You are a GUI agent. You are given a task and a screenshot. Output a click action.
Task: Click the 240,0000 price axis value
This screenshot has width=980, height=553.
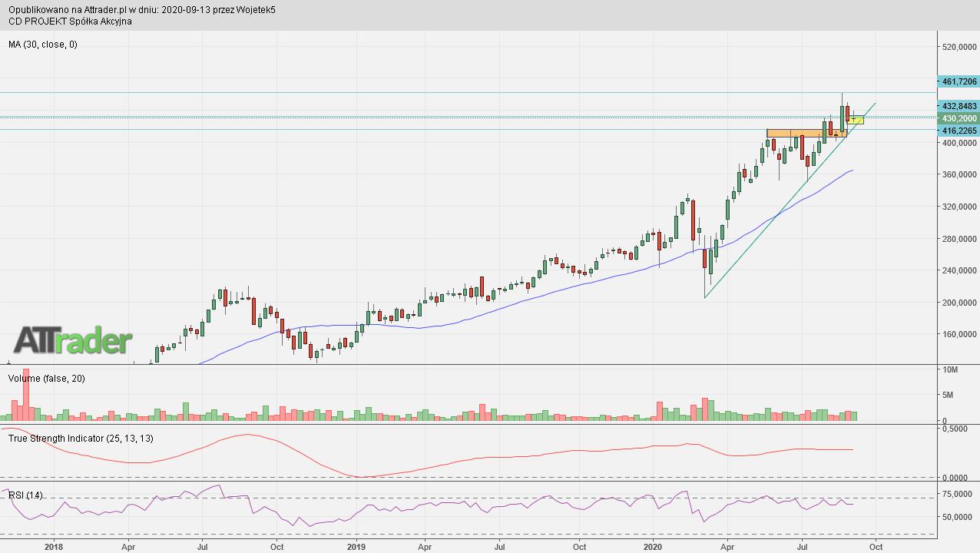(x=959, y=270)
